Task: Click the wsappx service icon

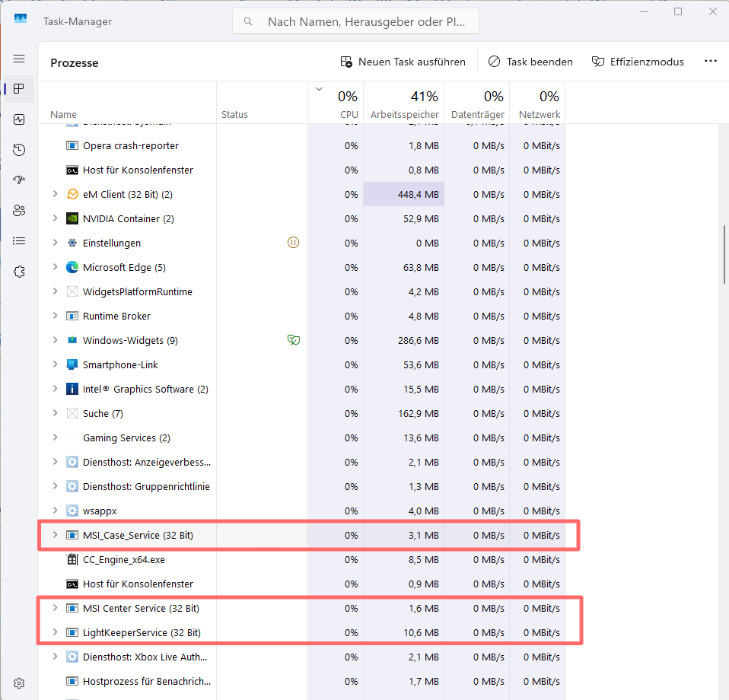Action: pos(72,511)
